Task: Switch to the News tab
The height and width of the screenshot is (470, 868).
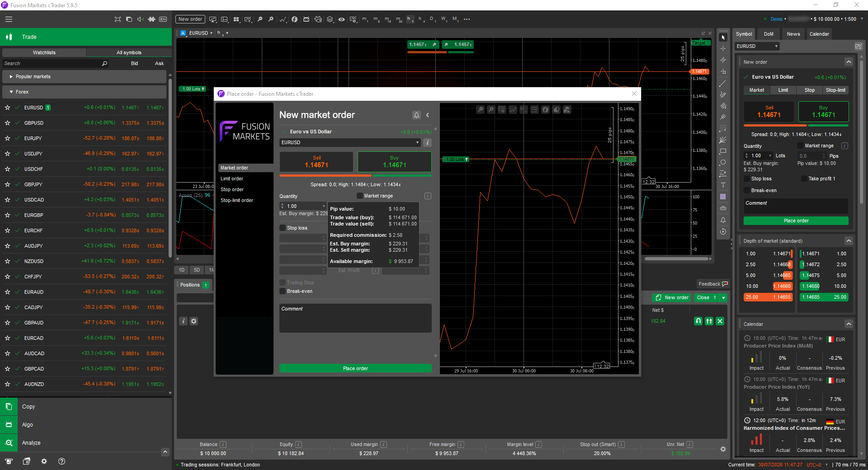Action: coord(793,34)
